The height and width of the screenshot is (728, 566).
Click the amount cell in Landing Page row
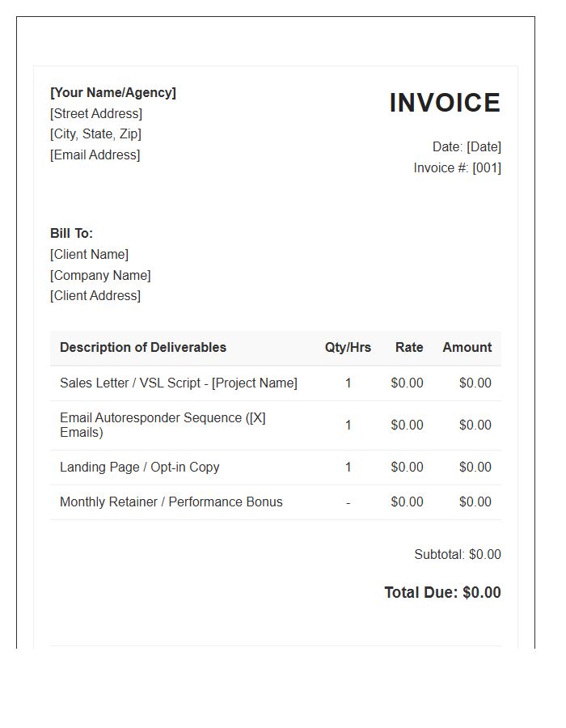475,468
